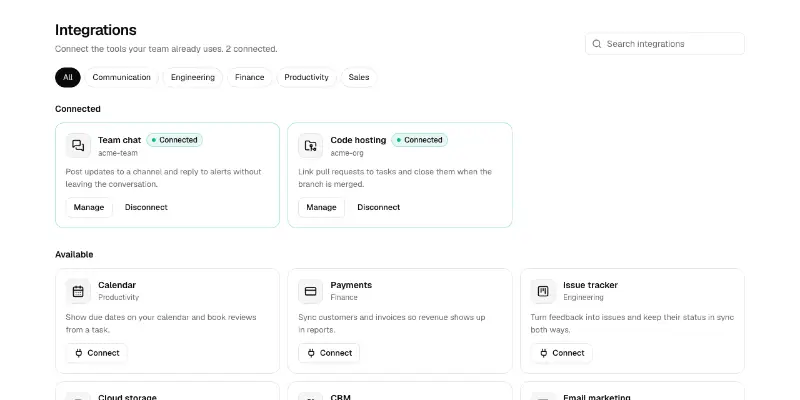Screen dimensions: 800x400
Task: Click the Team chat speech-bubbles icon
Action: [78, 146]
